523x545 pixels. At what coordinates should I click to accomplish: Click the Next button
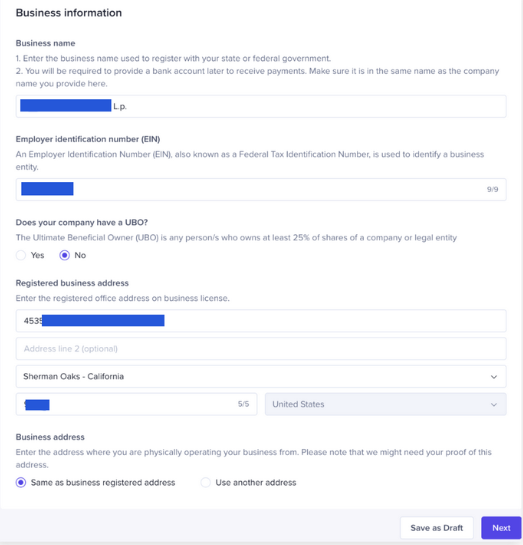click(501, 528)
